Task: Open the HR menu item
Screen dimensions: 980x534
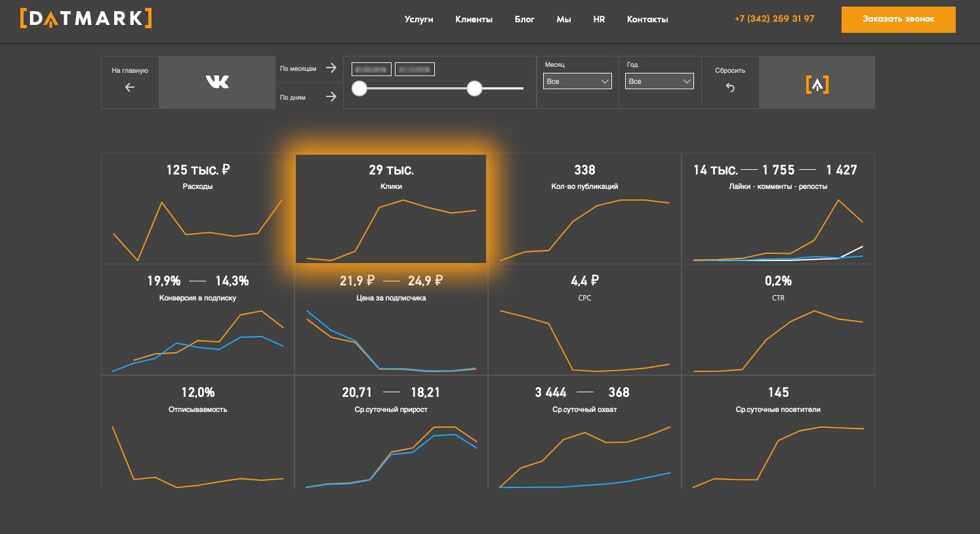Action: 599,19
